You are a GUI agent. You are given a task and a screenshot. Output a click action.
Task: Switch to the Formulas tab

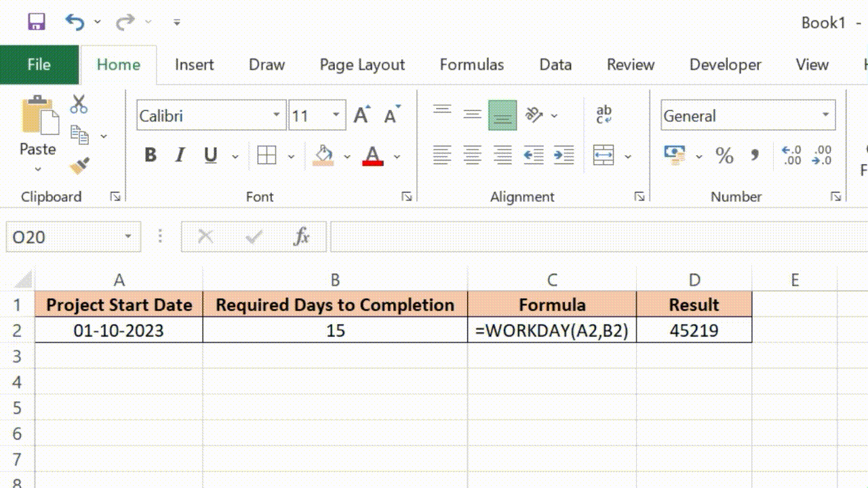tap(471, 64)
